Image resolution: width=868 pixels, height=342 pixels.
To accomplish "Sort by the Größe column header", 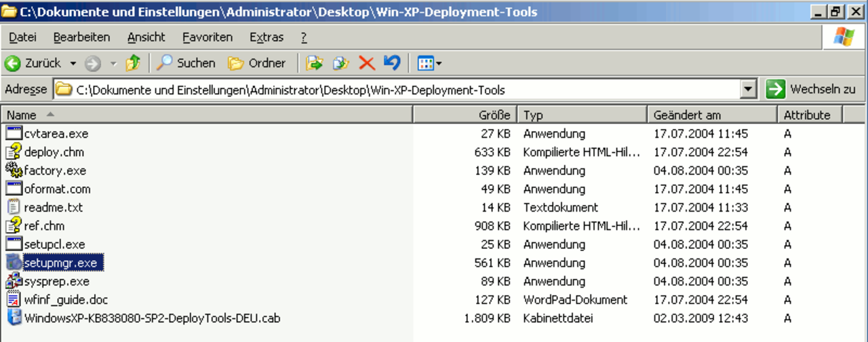I will [465, 115].
